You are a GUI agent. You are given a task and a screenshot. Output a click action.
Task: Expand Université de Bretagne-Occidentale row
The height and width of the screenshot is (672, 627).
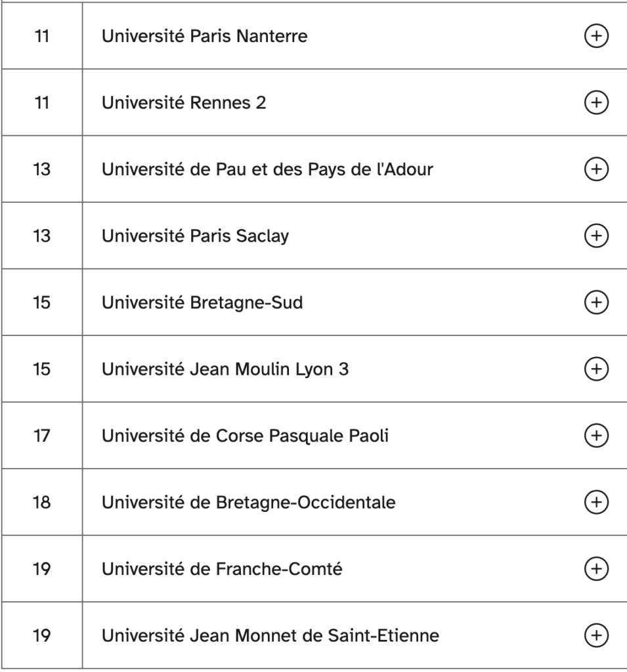tap(596, 502)
